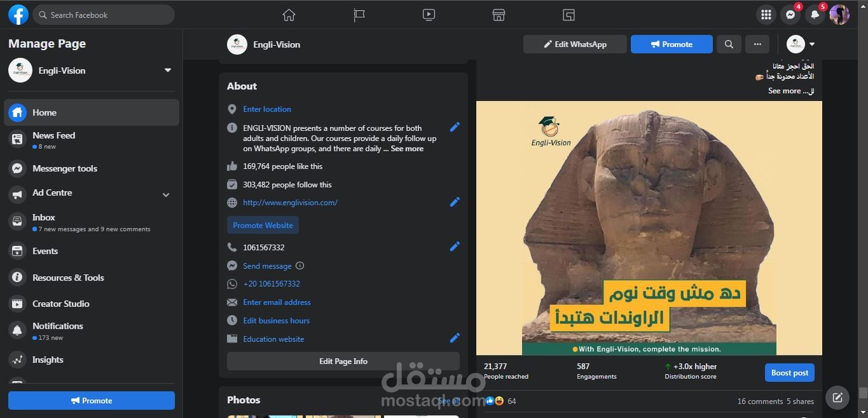Image resolution: width=868 pixels, height=418 pixels.
Task: Go to the Home feed icon
Action: [289, 15]
